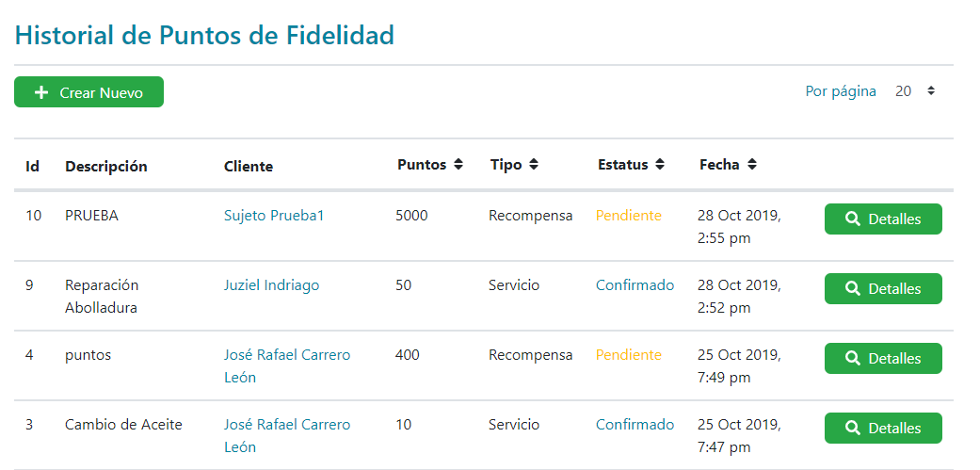Open José Rafael Carrero León link in row 4
The height and width of the screenshot is (470, 980).
point(286,365)
